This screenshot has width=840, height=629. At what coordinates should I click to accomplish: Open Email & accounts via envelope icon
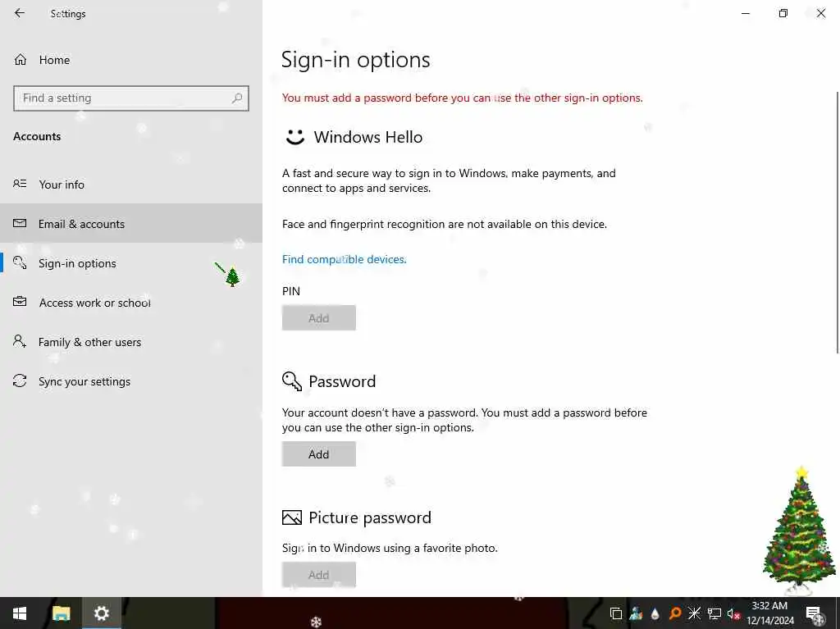(x=20, y=223)
